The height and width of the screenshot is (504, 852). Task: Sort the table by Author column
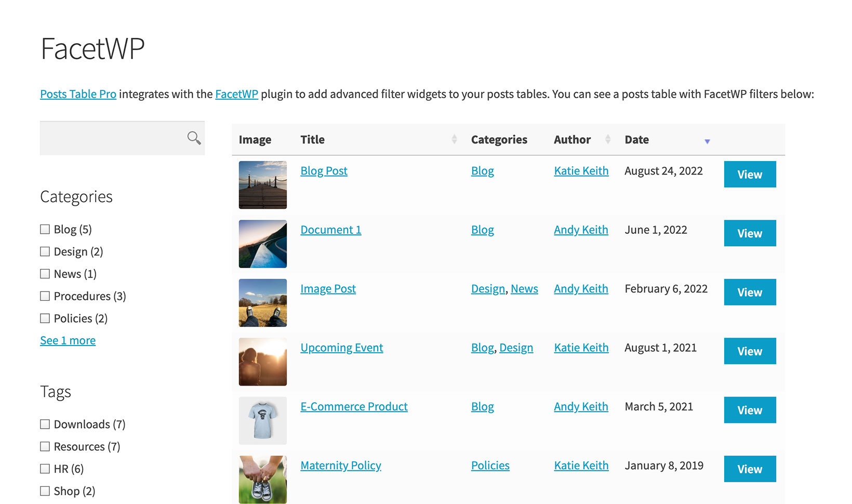click(607, 139)
